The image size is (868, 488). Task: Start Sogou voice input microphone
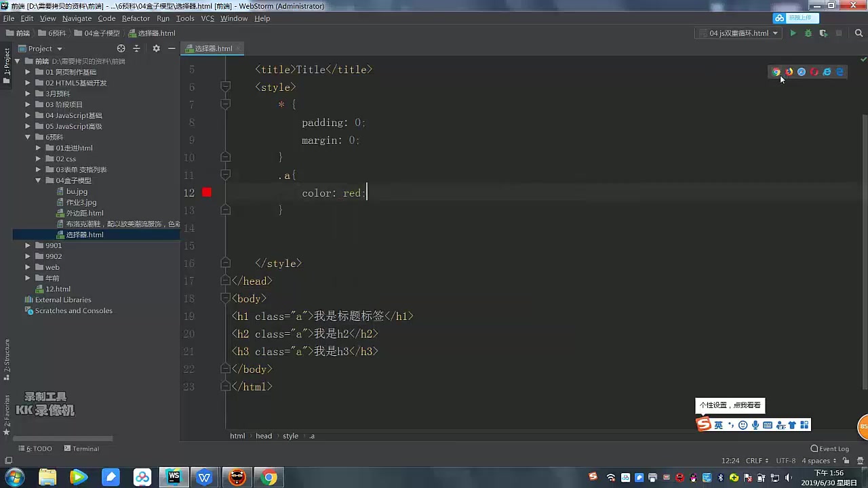coord(755,425)
